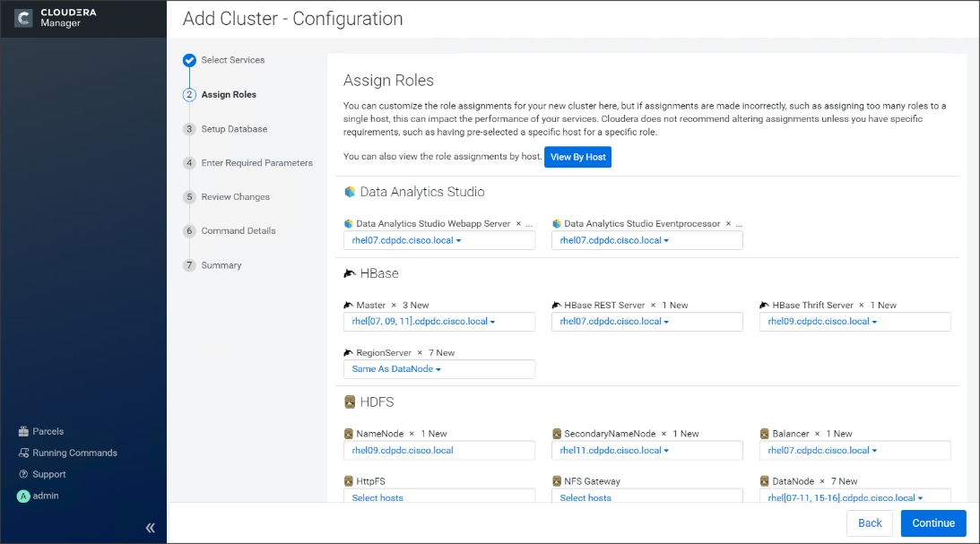Go to Setup Database wizard step
The height and width of the screenshot is (544, 980).
[x=234, y=129]
